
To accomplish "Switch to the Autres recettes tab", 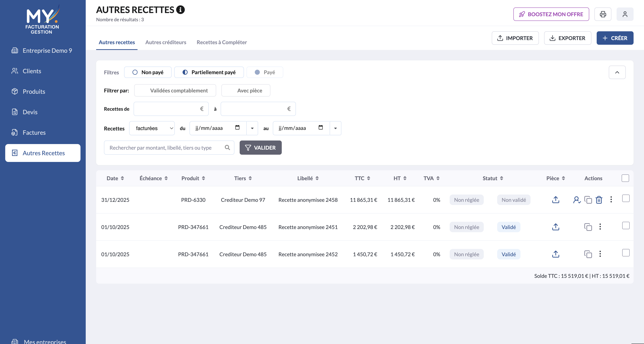I will pos(117,42).
